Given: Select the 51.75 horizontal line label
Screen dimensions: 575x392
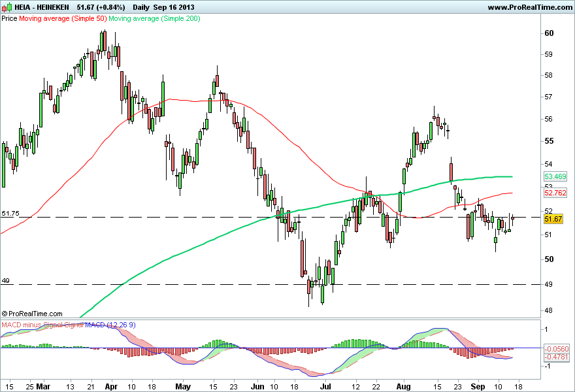Looking at the screenshot, I should (10, 214).
